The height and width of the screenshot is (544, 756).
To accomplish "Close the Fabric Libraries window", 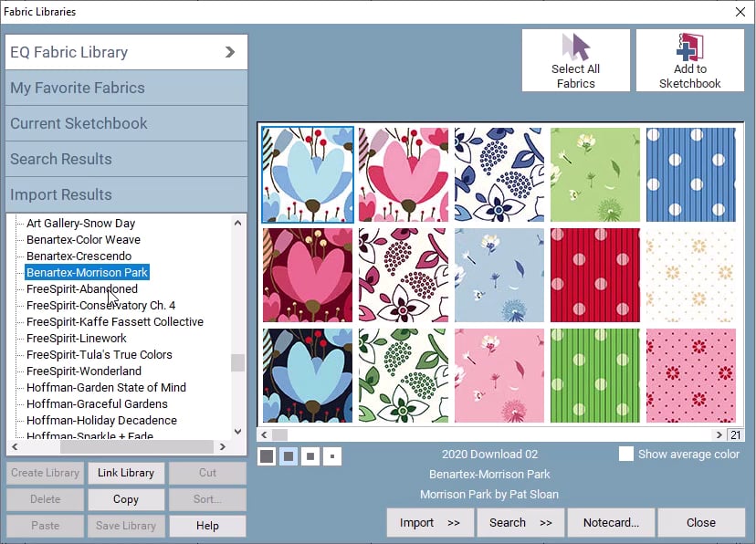I will point(740,12).
